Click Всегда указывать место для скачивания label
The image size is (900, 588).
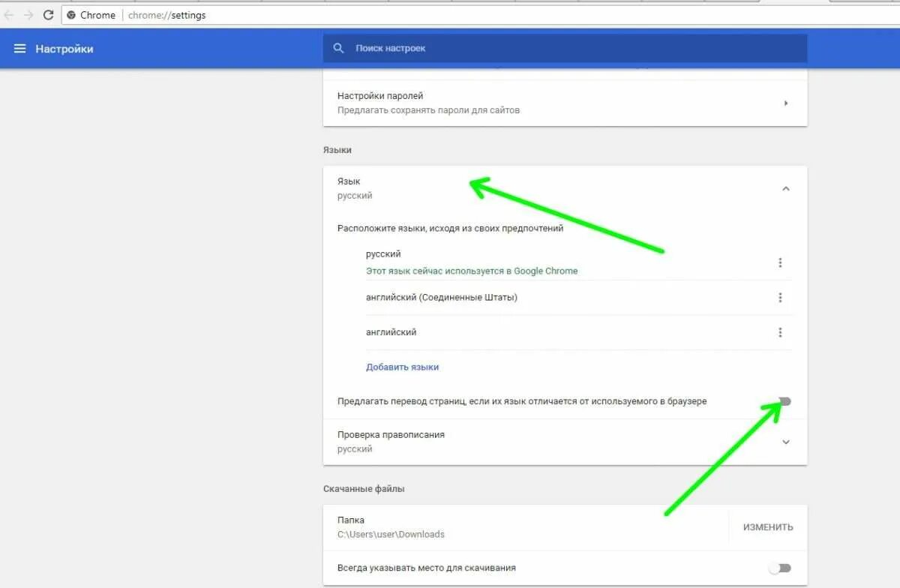(427, 568)
